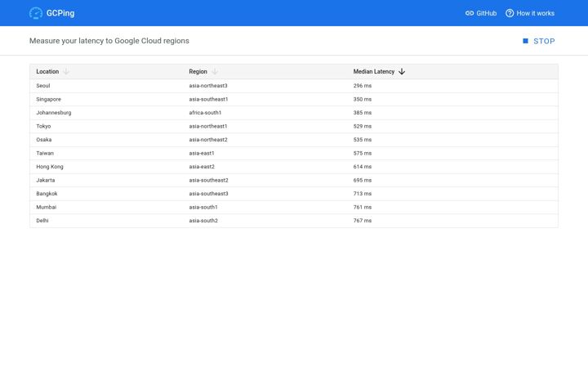The width and height of the screenshot is (588, 368).
Task: Click the asia-east1 region cell
Action: (x=202, y=153)
